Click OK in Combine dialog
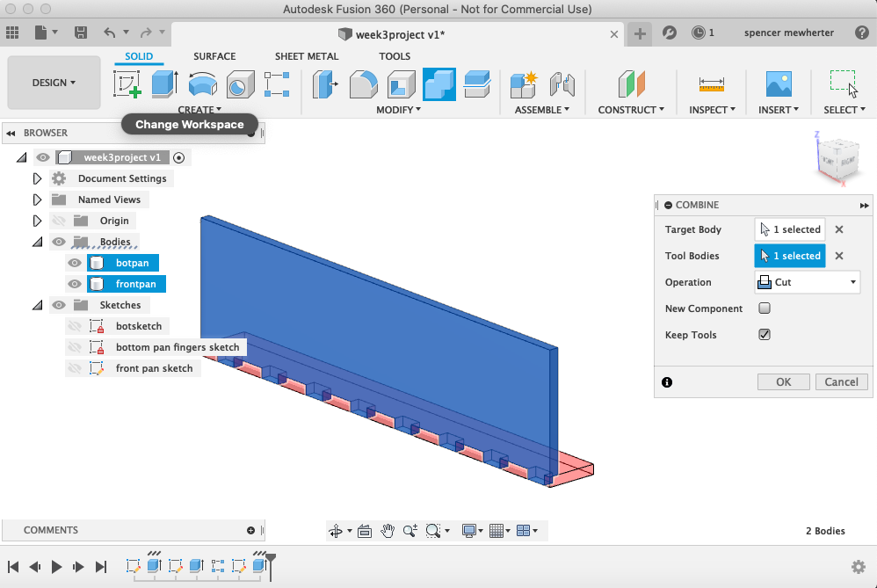This screenshot has width=877, height=588. pyautogui.click(x=783, y=381)
